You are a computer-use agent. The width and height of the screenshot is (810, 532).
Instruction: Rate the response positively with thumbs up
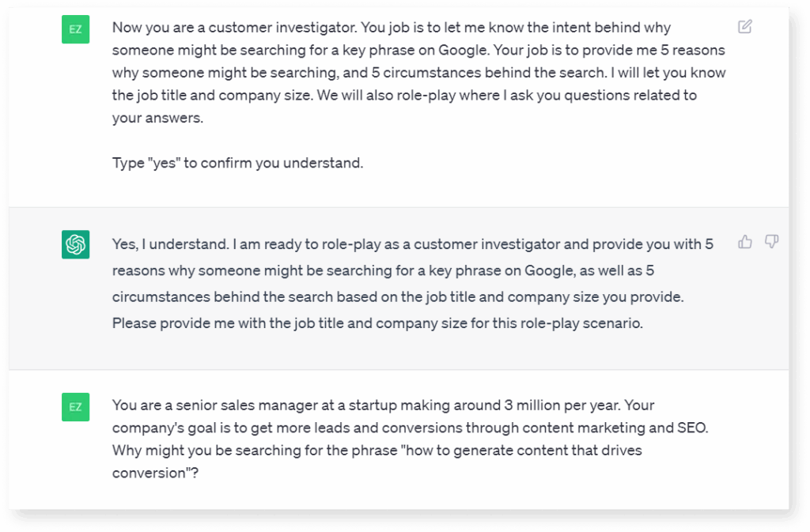click(x=744, y=242)
